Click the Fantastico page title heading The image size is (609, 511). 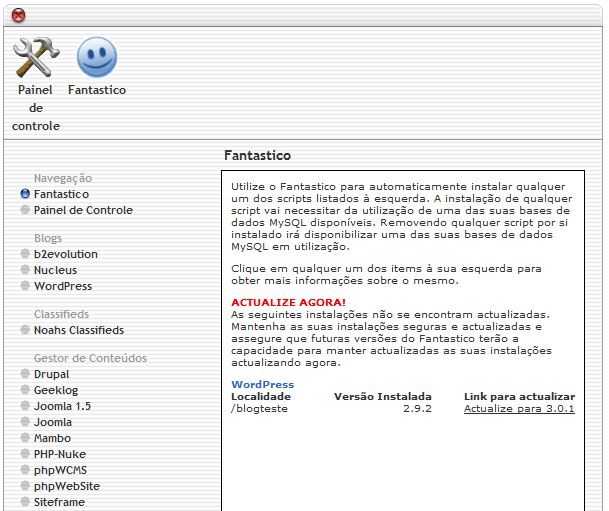pyautogui.click(x=257, y=155)
